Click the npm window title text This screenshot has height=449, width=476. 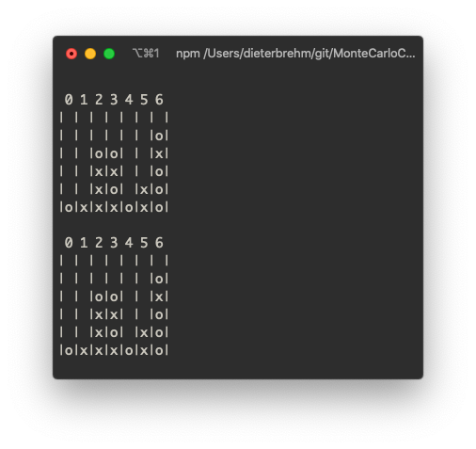coord(295,54)
